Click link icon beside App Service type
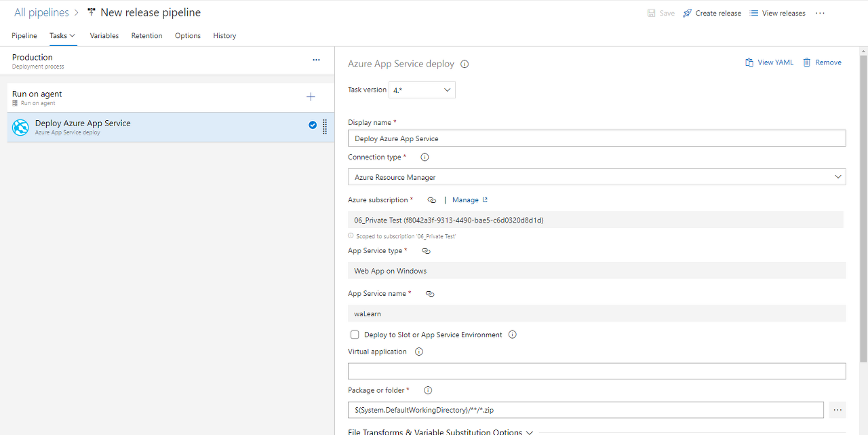 click(x=426, y=251)
